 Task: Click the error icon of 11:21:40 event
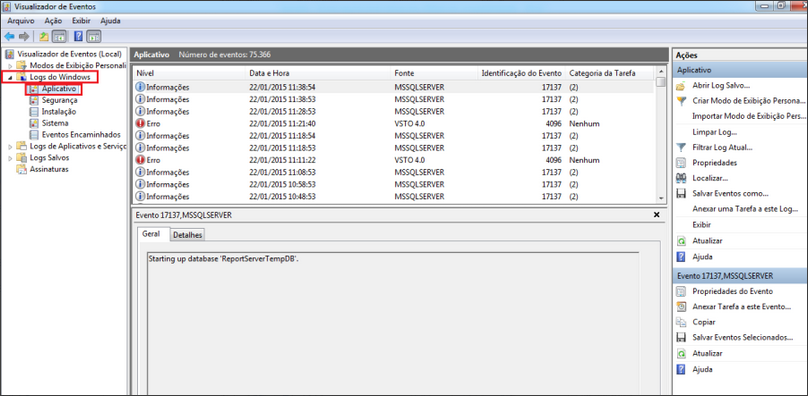[140, 124]
